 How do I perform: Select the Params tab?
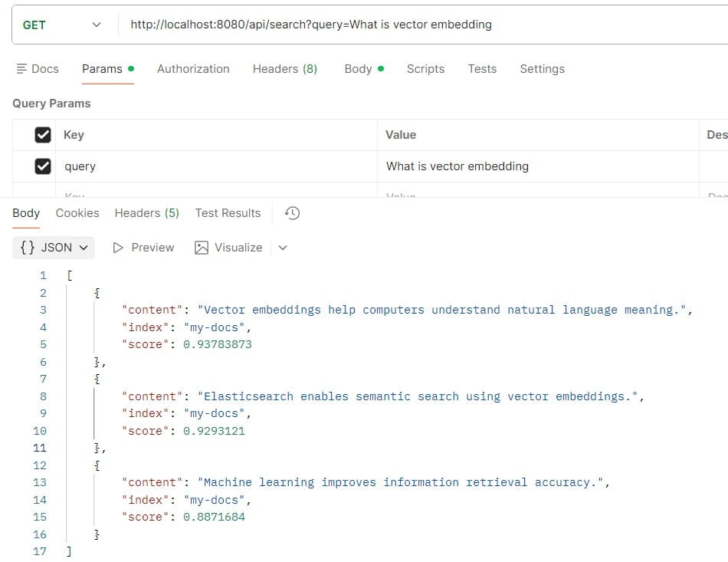tap(103, 69)
